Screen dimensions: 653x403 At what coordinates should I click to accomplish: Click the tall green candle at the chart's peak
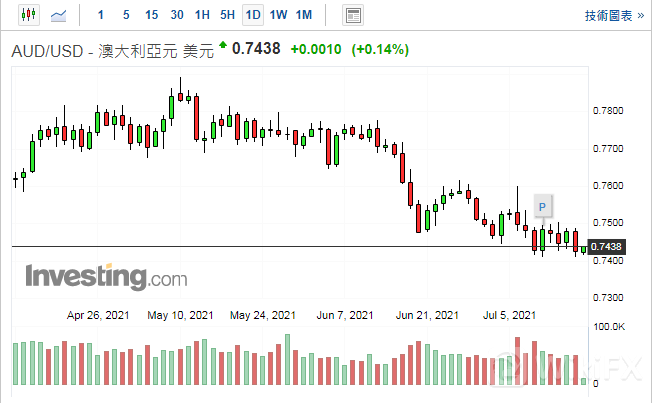(172, 108)
